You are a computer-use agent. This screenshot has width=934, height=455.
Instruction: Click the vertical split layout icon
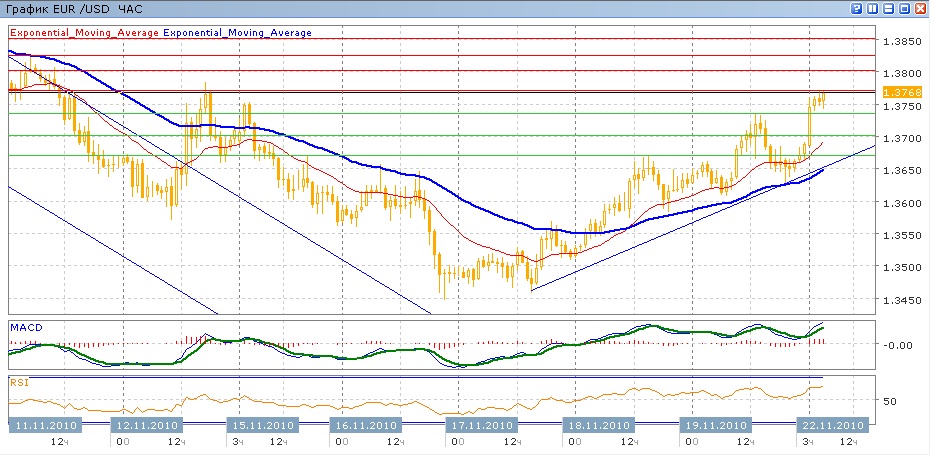click(x=873, y=8)
